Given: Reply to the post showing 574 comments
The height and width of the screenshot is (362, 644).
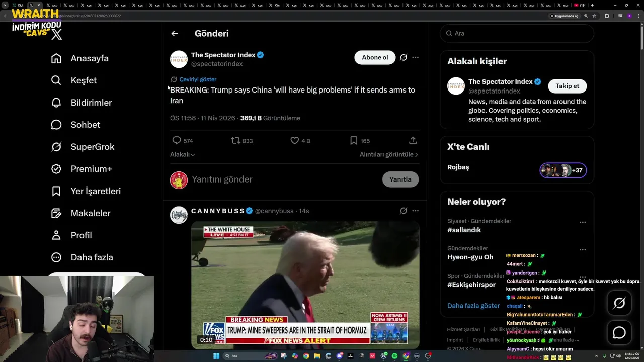Looking at the screenshot, I should click(x=182, y=141).
